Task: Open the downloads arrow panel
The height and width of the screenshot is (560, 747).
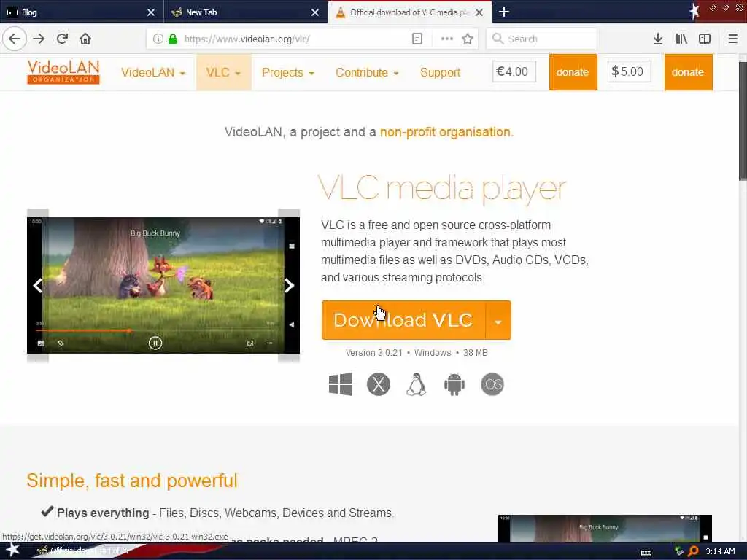Action: coord(658,39)
